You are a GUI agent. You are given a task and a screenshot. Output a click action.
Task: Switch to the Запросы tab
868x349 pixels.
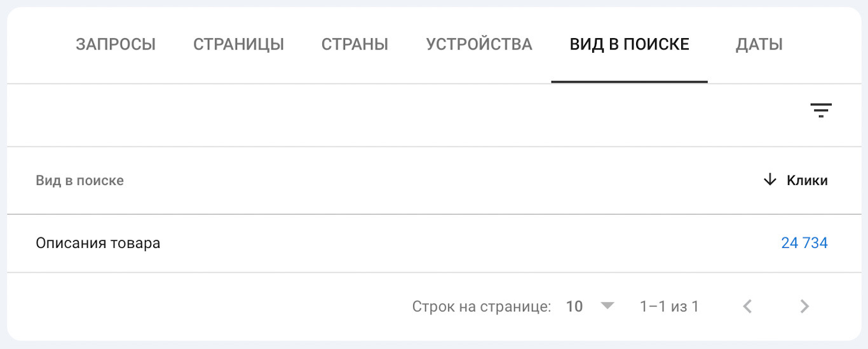116,44
